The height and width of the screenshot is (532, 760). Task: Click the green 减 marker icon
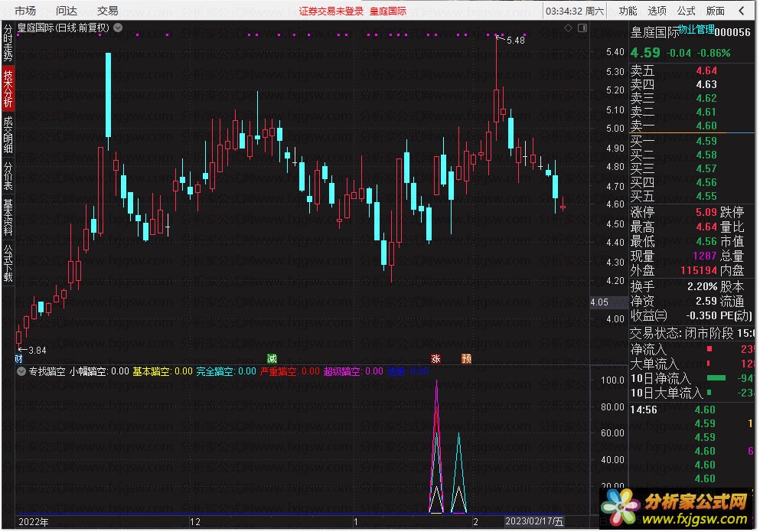point(272,359)
